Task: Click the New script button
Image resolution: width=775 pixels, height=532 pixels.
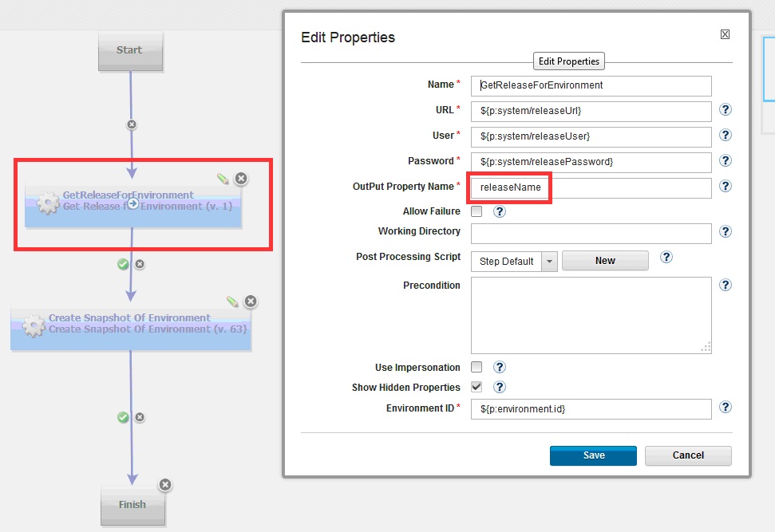Action: coord(605,261)
